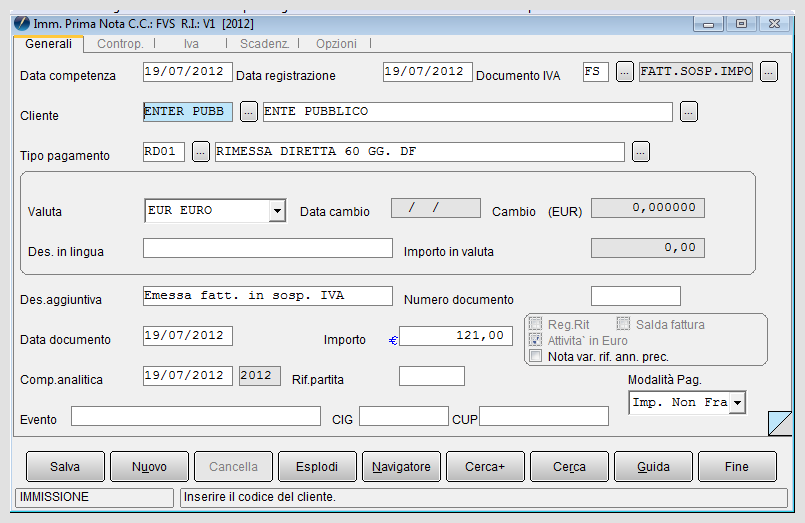Image resolution: width=805 pixels, height=523 pixels.
Task: Click the Des. in lingua field
Action: [268, 248]
